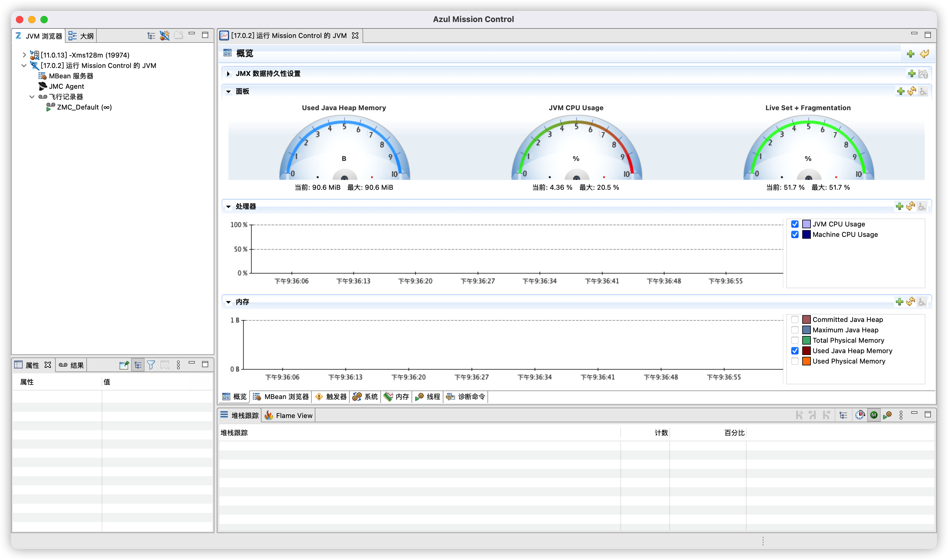Click the add-section plus icon on overview header
Viewport: 948px width, 560px height.
click(x=911, y=54)
